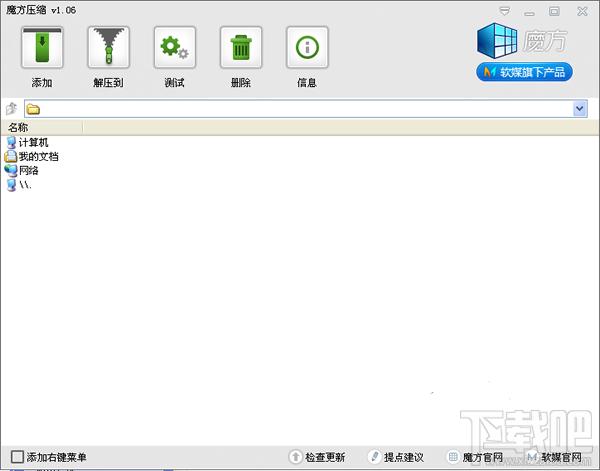
Task: Click the upload arrow icon beside 检查更新
Action: click(295, 456)
